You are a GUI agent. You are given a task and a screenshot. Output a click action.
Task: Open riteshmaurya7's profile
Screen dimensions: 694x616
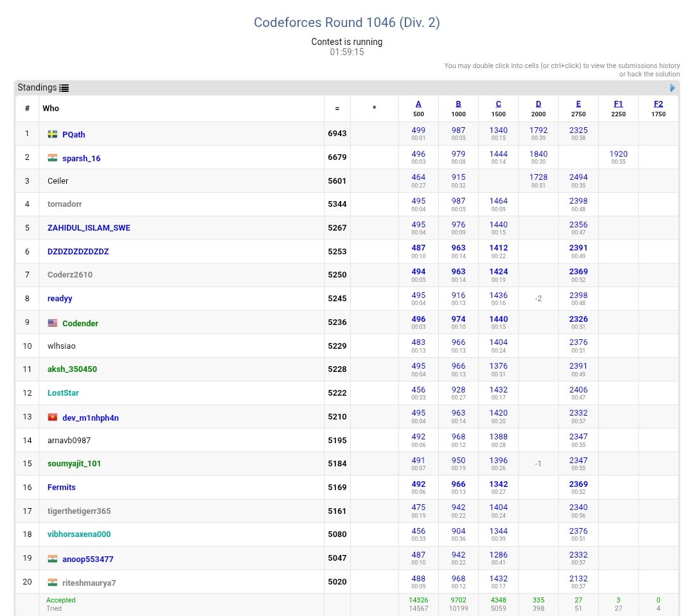[89, 583]
